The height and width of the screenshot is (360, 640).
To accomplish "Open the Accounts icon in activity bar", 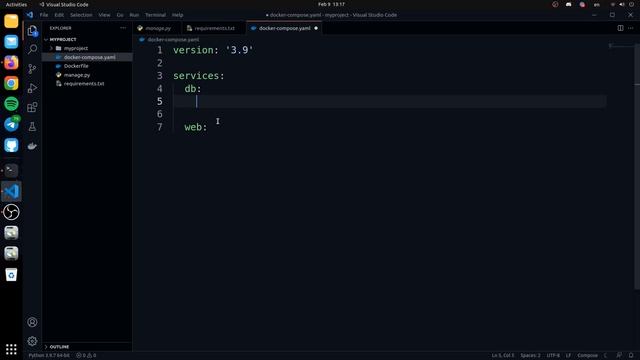I will tap(32, 322).
